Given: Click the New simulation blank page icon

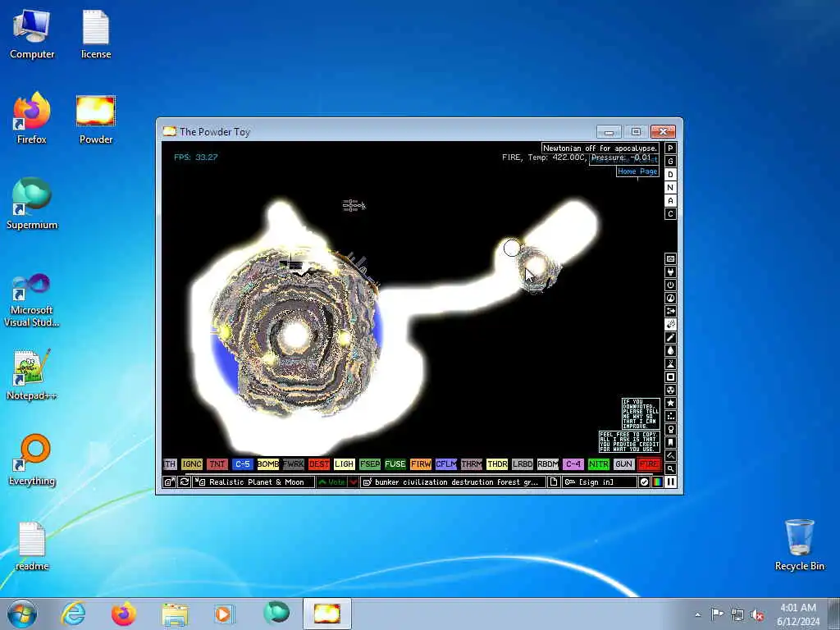Looking at the screenshot, I should (x=554, y=482).
